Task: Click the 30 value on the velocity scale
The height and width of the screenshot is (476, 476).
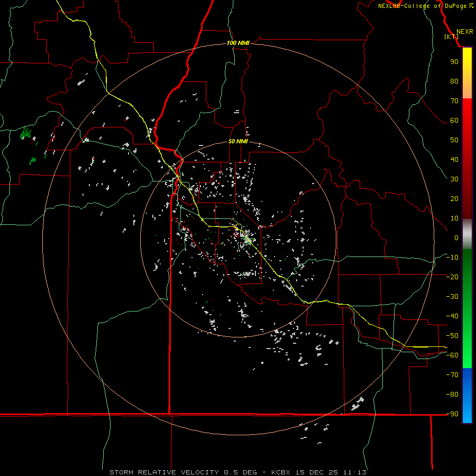Action: pos(454,179)
